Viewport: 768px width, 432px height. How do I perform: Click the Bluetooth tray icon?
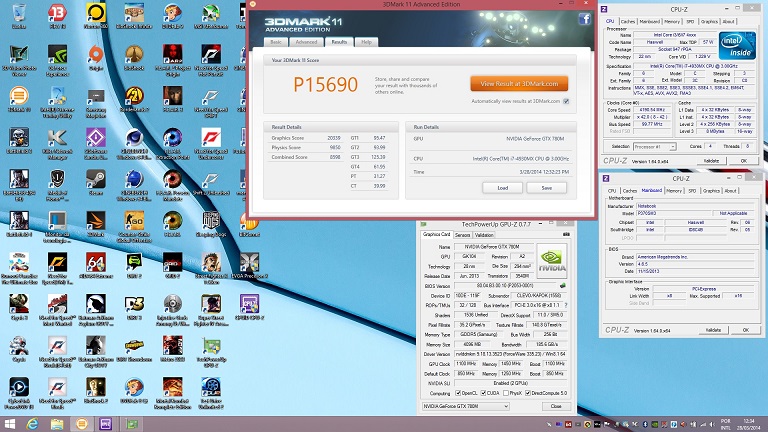[645, 425]
